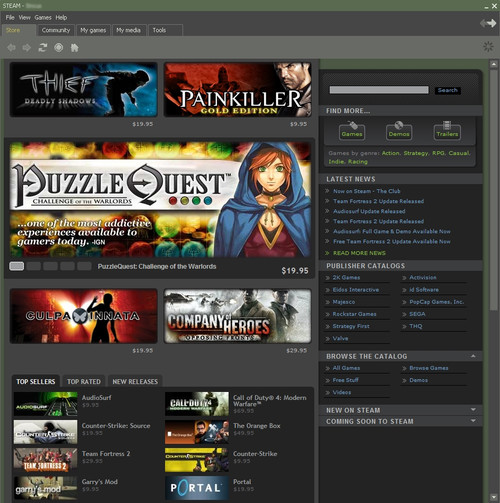Select the second featured banner slide indicator

34,266
